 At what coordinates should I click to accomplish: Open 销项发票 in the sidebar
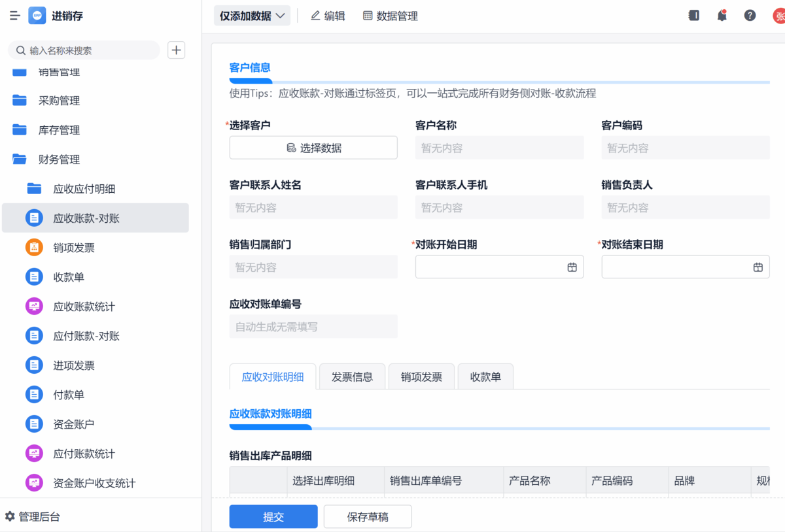[73, 248]
